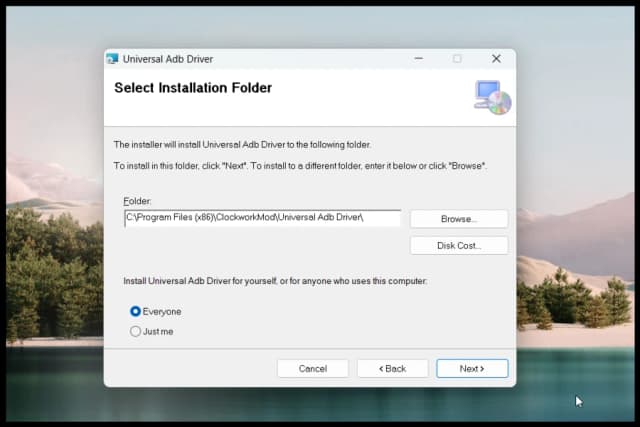Click the installer title bar app icon
Screen dimensions: 640x427
(x=113, y=59)
